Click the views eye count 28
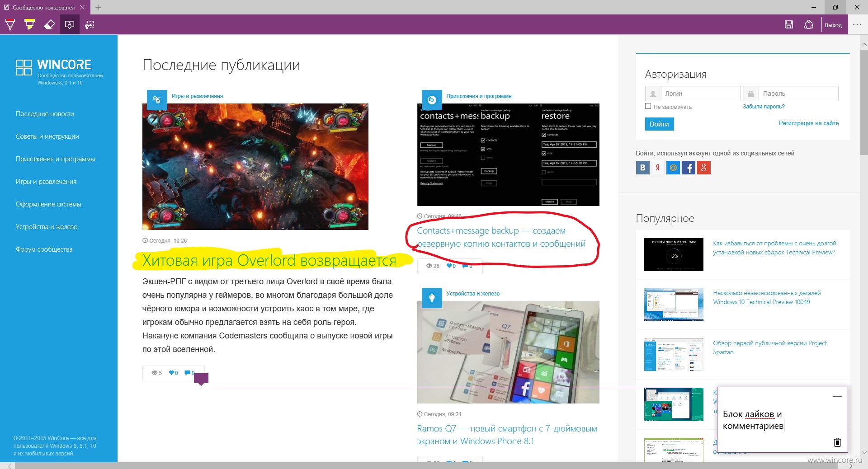This screenshot has width=868, height=469. (x=433, y=266)
